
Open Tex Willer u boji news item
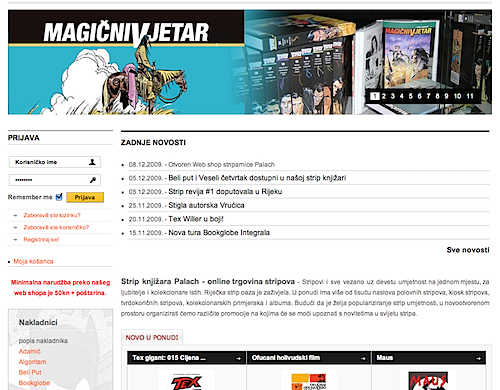(196, 219)
